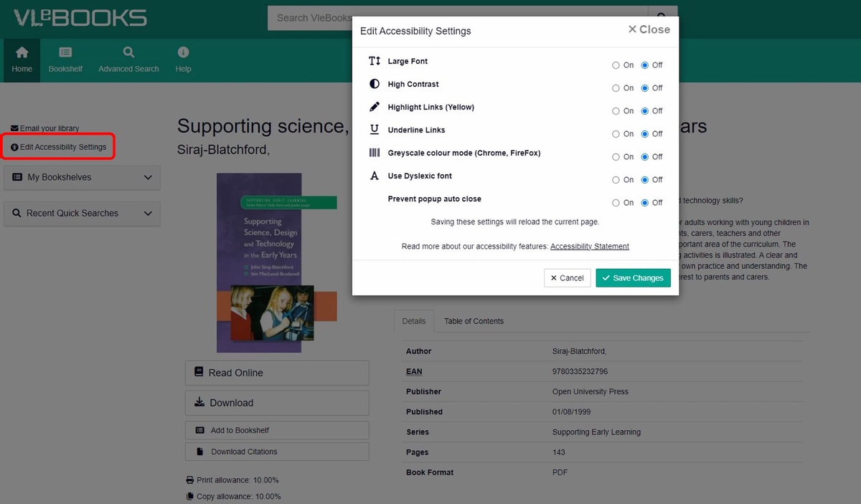Select the Details tab
The height and width of the screenshot is (504, 861).
[413, 321]
